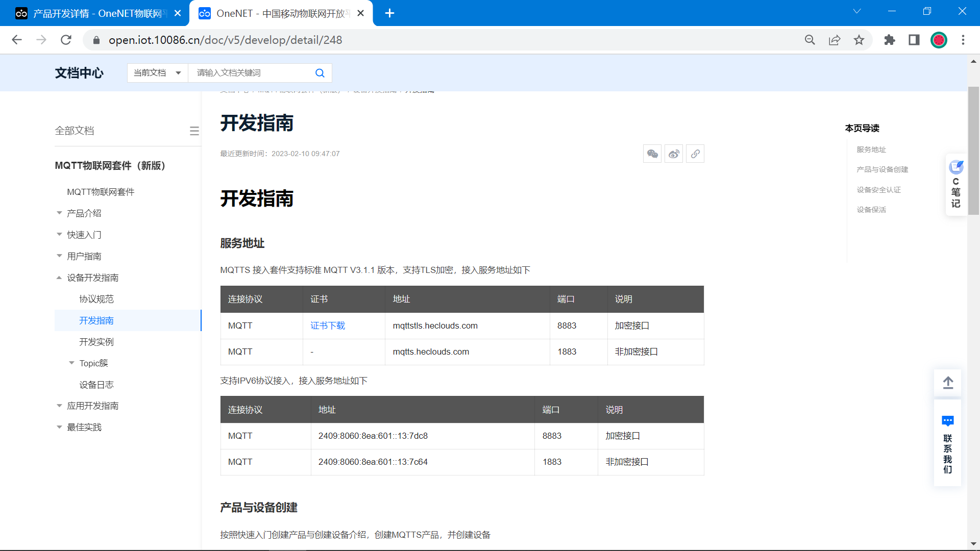The width and height of the screenshot is (980, 551).
Task: Bookmark this page with star icon
Action: 859,40
